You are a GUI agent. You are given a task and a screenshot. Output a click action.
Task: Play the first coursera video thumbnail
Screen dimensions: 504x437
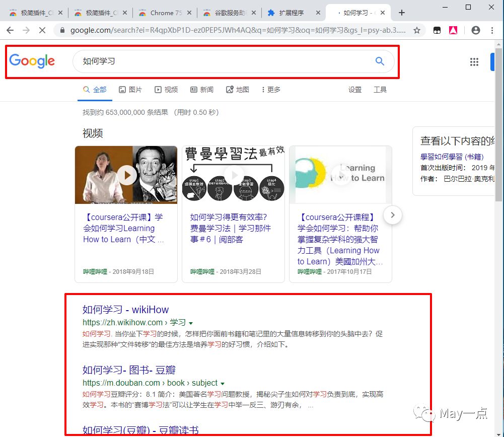126,175
